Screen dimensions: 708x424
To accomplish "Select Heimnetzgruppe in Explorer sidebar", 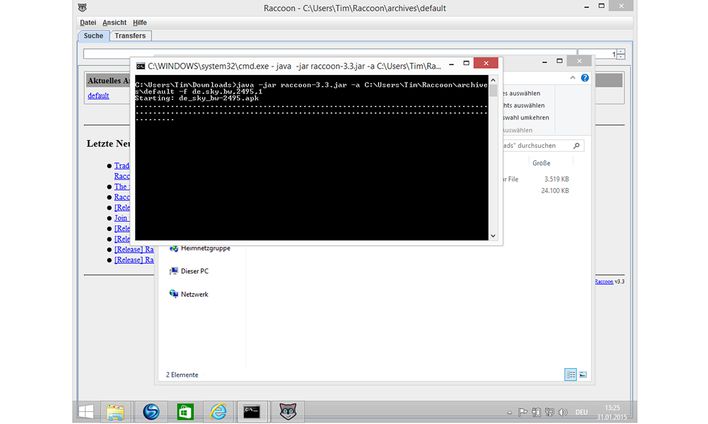I will click(x=200, y=248).
